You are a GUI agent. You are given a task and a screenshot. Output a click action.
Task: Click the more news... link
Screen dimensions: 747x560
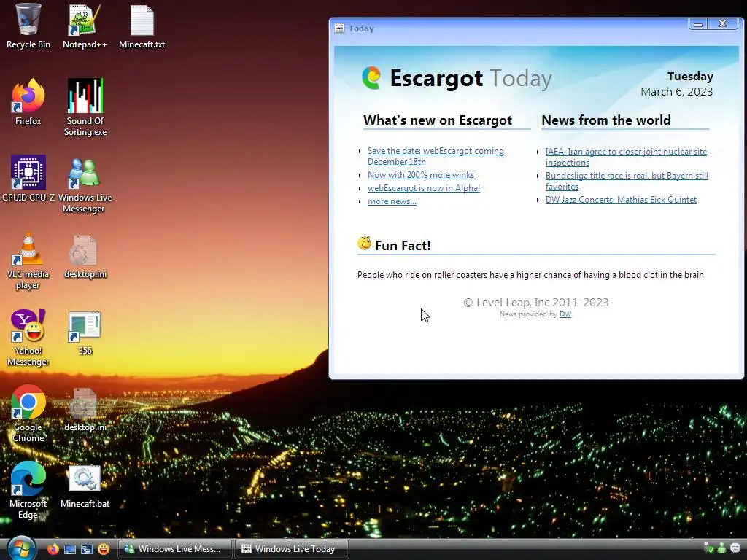tap(392, 201)
